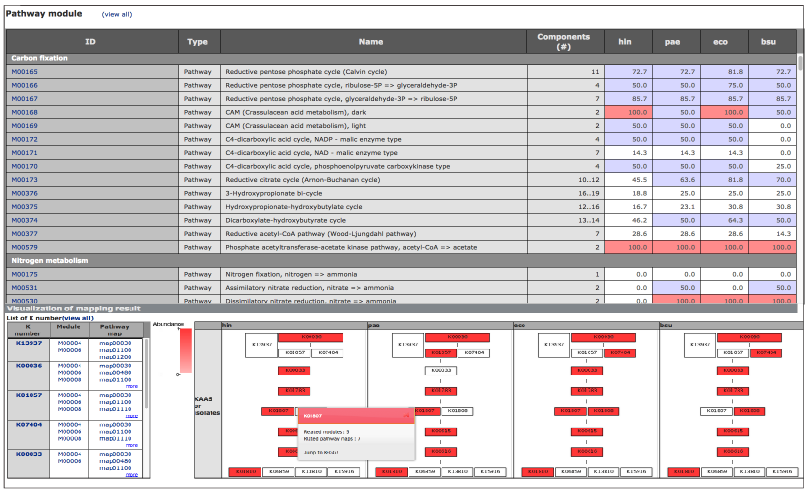Image resolution: width=809 pixels, height=491 pixels.
Task: Click the bsu 70.0 cell in row M00173
Action: coord(772,179)
